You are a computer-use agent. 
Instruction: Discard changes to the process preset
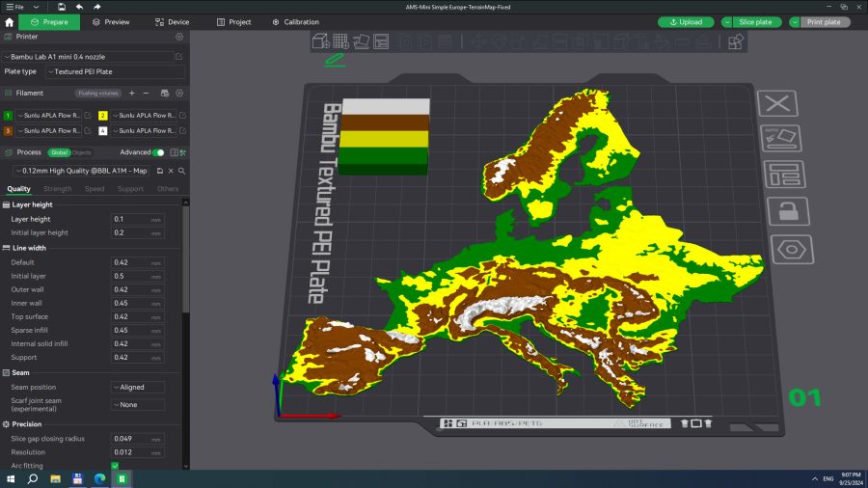171,171
